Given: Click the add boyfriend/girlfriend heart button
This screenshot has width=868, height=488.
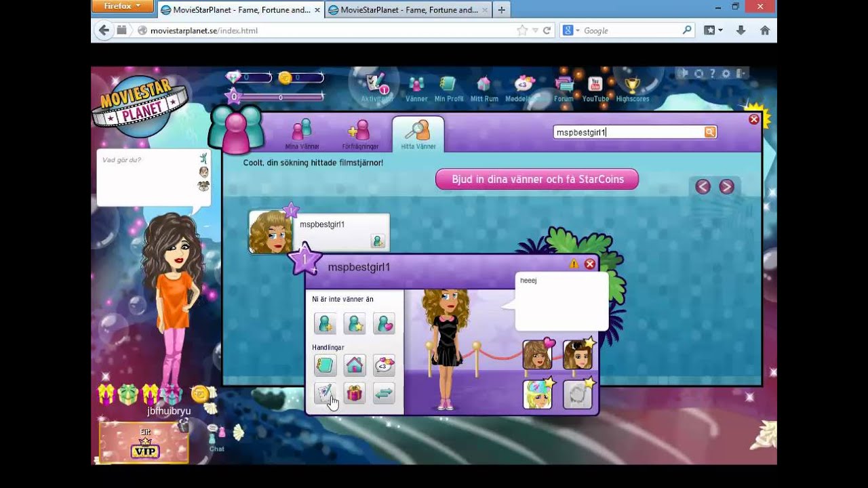Looking at the screenshot, I should point(384,323).
